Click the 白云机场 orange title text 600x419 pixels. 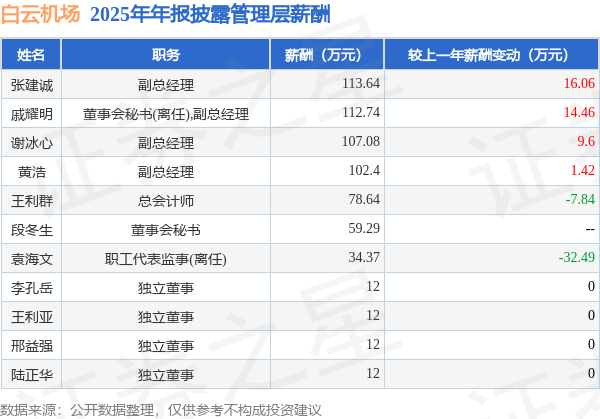pyautogui.click(x=41, y=15)
